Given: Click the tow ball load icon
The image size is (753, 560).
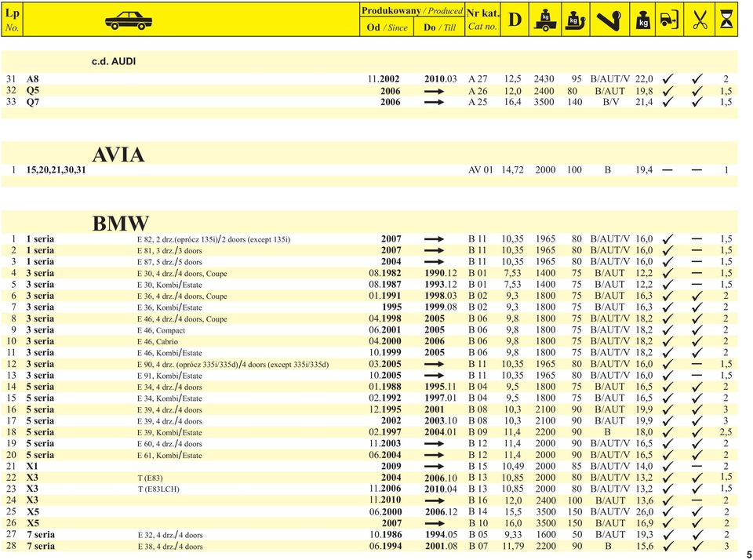Looking at the screenshot, I should point(575,20).
